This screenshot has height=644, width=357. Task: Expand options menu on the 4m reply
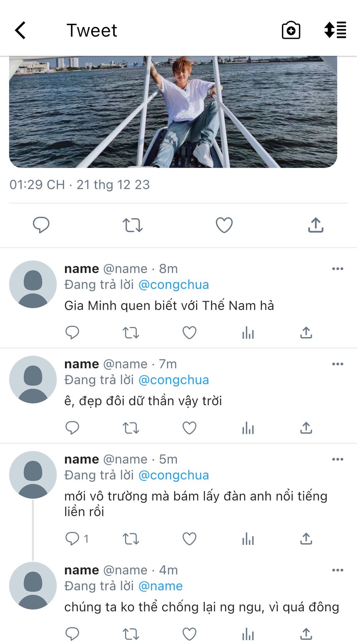[337, 570]
